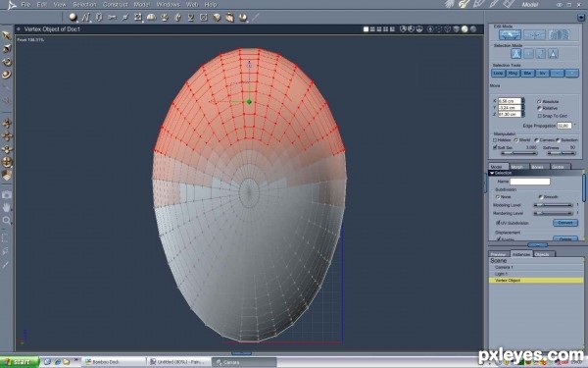The width and height of the screenshot is (588, 368).
Task: Choose the first Selection Mode icon
Action: (516, 54)
